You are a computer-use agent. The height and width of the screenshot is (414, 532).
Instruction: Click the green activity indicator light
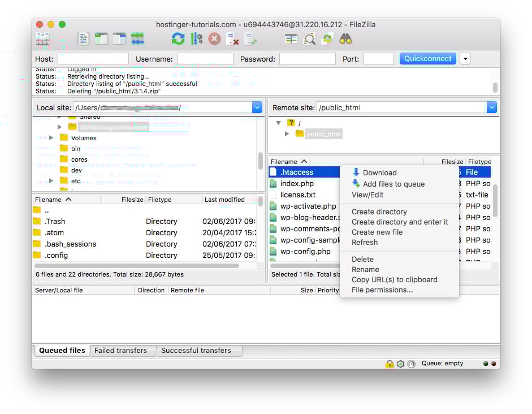486,364
